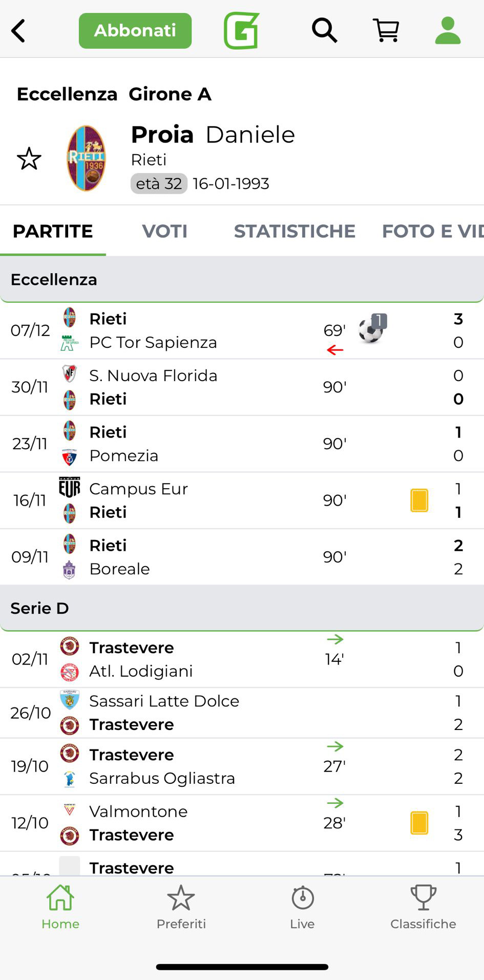Open Classifiche trophy in bottom bar
The width and height of the screenshot is (484, 980).
tap(423, 907)
